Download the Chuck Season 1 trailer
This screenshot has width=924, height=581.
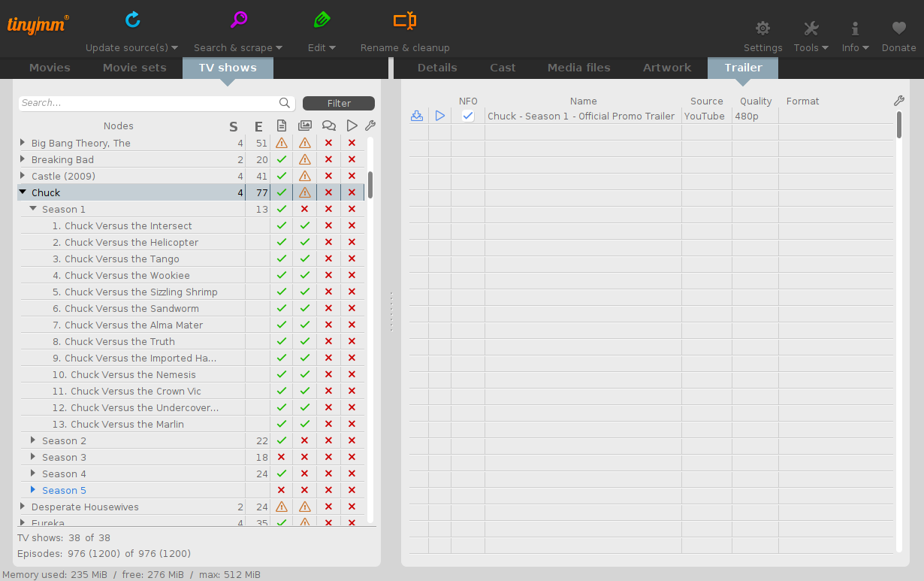click(x=417, y=116)
